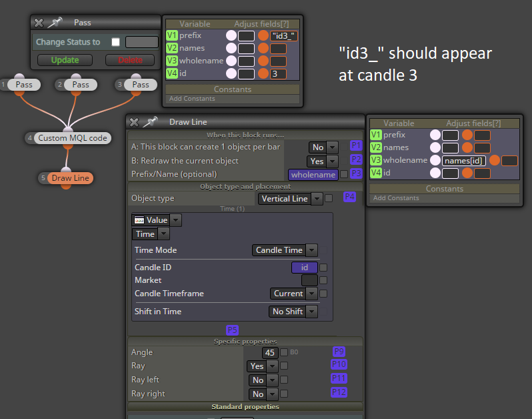
Task: Open the Object type Vertical Line dropdown
Action: pyautogui.click(x=291, y=199)
